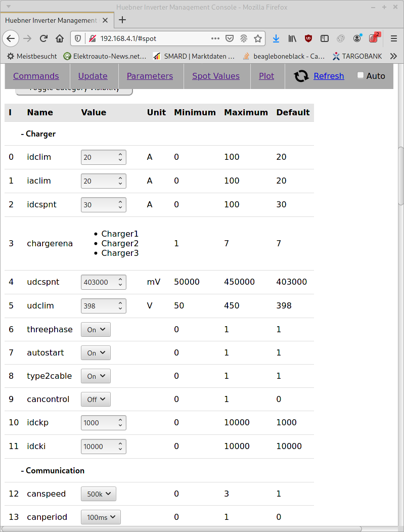
Task: Click the circular refresh arrows icon
Action: (x=301, y=76)
